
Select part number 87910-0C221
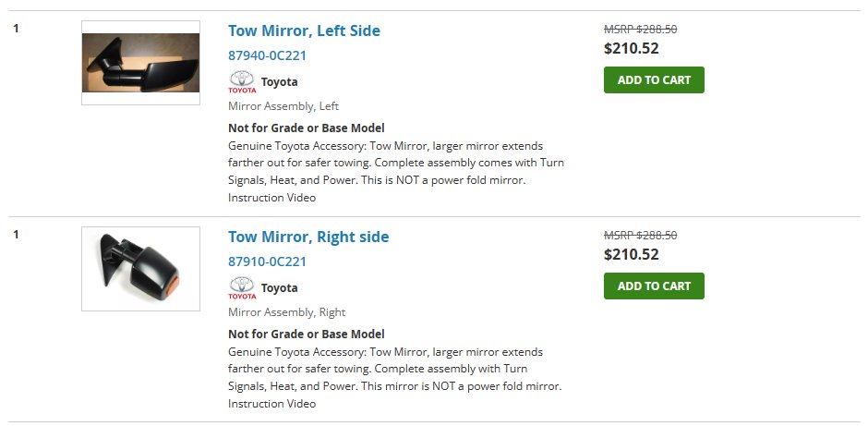(267, 262)
